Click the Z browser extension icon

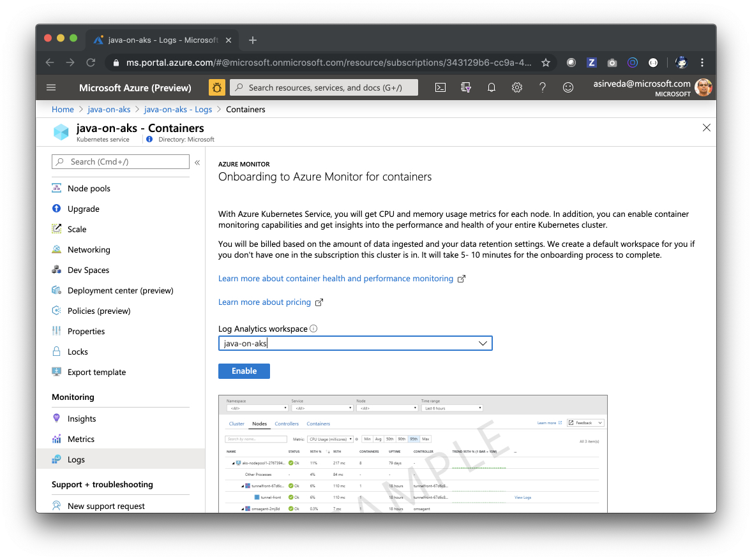click(x=591, y=63)
